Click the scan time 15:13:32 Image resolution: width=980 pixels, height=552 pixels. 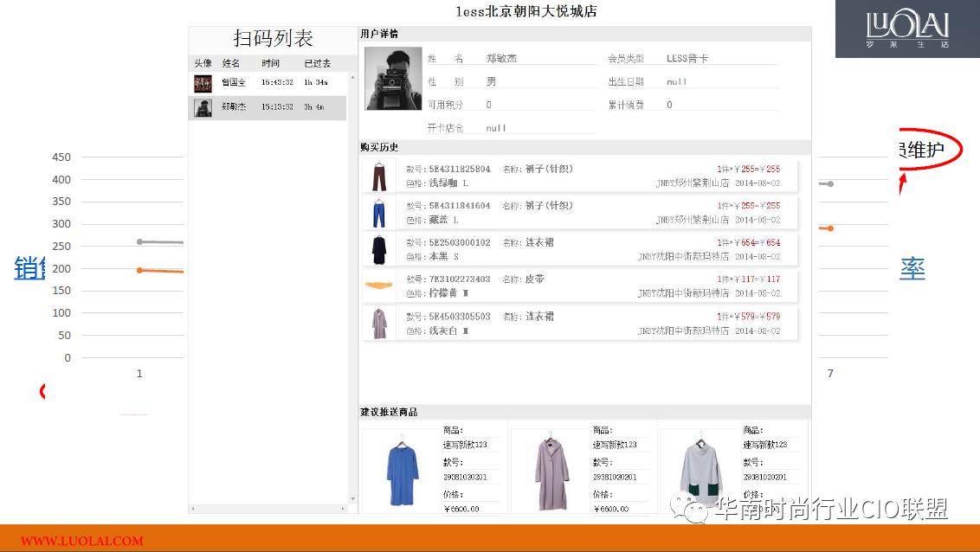(x=278, y=106)
